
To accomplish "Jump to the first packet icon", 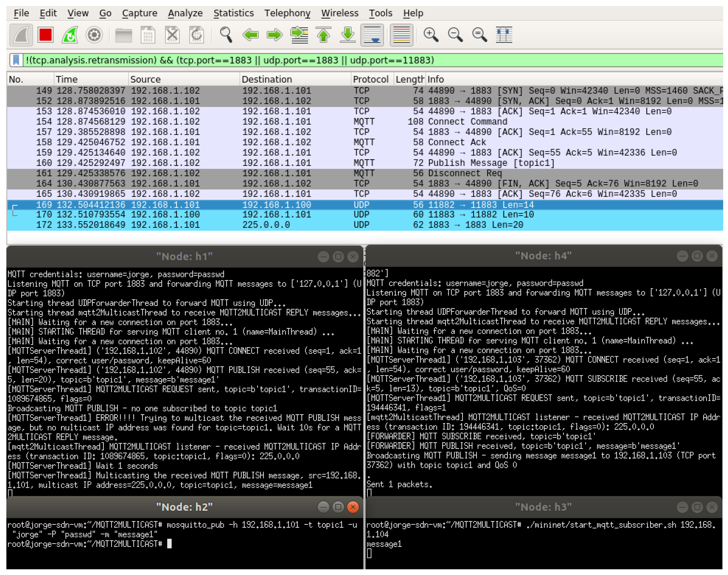I will point(323,35).
